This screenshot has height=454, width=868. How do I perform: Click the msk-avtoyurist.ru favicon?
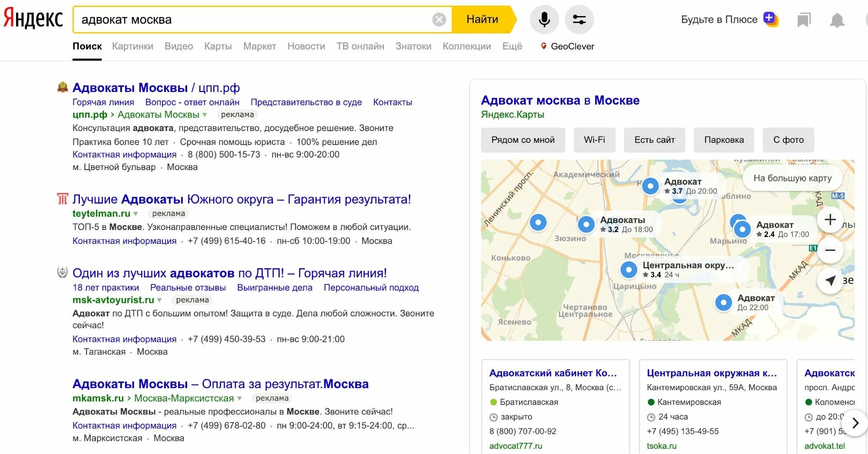click(x=63, y=273)
